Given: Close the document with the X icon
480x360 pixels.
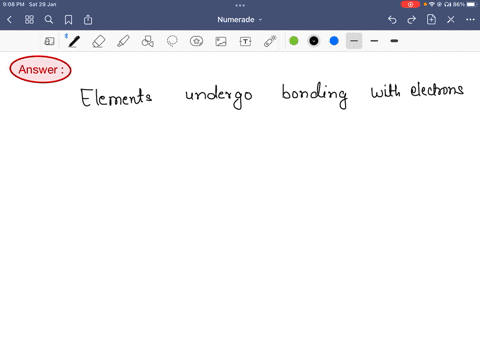Looking at the screenshot, I should pyautogui.click(x=451, y=20).
